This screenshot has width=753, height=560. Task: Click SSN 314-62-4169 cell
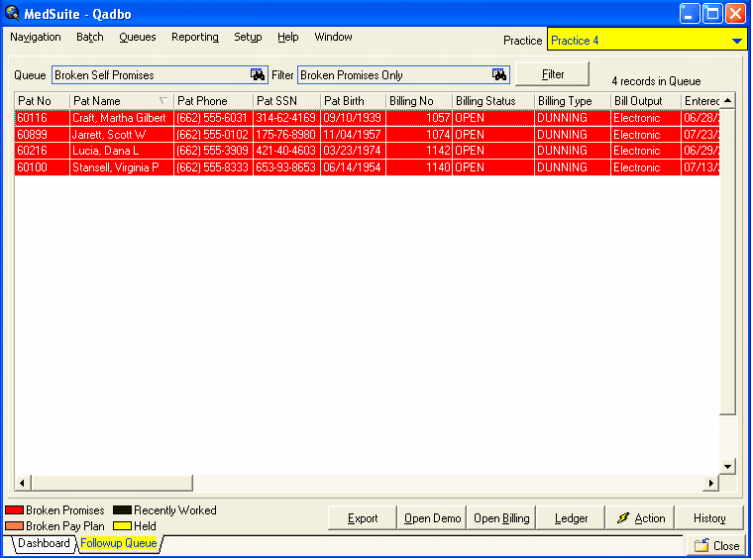285,118
